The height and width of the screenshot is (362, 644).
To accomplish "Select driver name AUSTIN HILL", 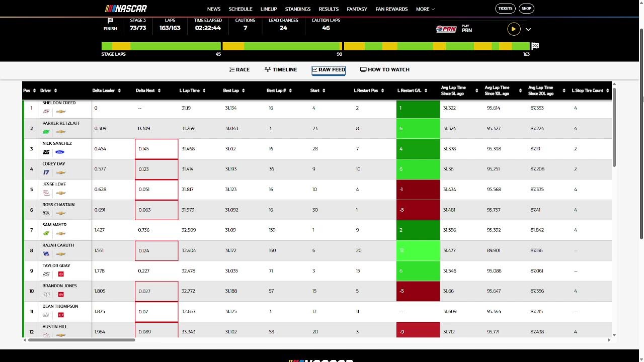I will pos(55,327).
